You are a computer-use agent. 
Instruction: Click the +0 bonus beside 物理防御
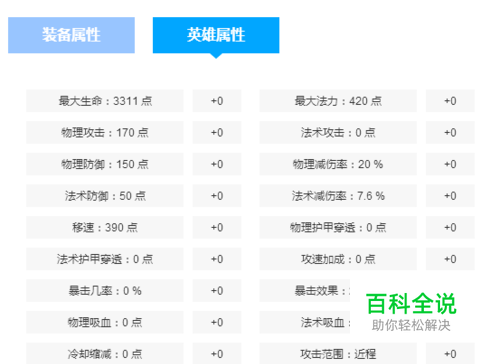tap(217, 164)
